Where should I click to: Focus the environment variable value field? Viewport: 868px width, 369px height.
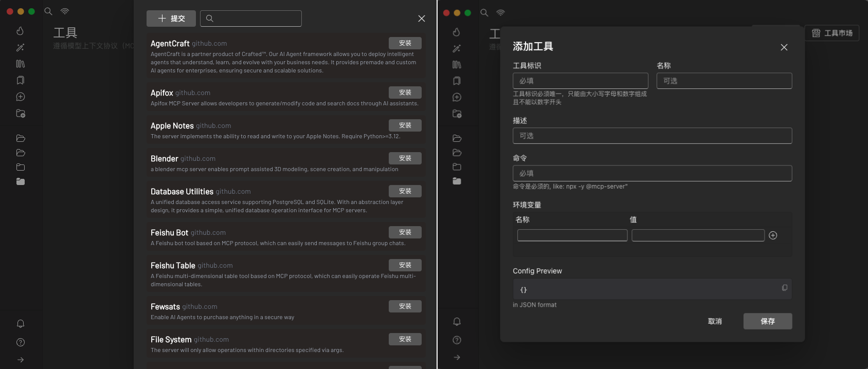[x=698, y=235]
